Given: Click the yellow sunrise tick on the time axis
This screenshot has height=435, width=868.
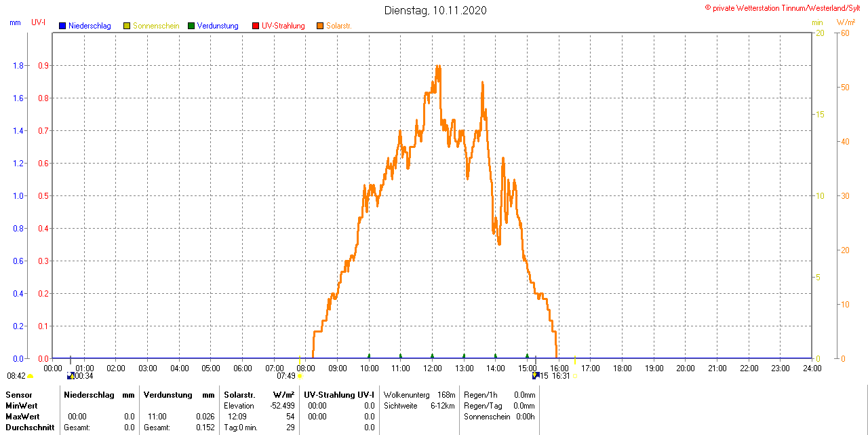Looking at the screenshot, I should pyautogui.click(x=300, y=359).
